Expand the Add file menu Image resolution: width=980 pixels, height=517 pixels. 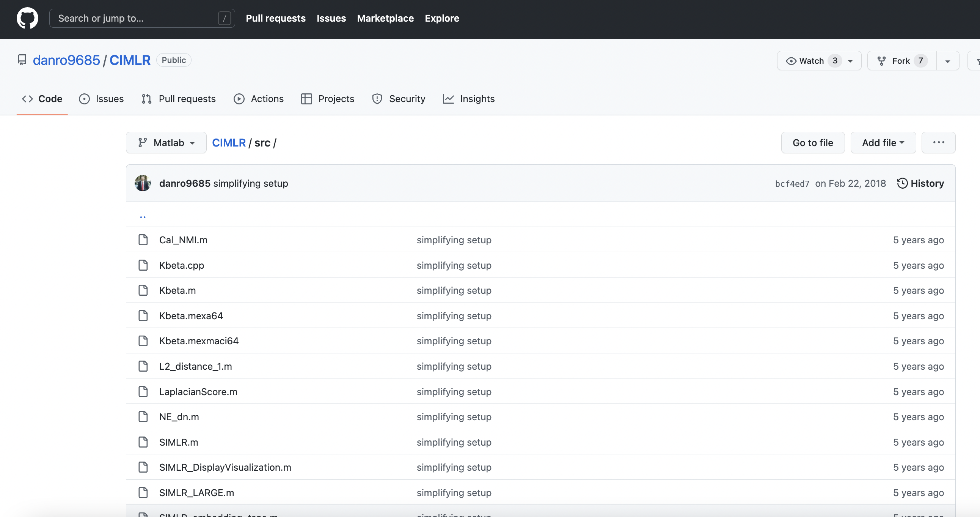pos(883,142)
